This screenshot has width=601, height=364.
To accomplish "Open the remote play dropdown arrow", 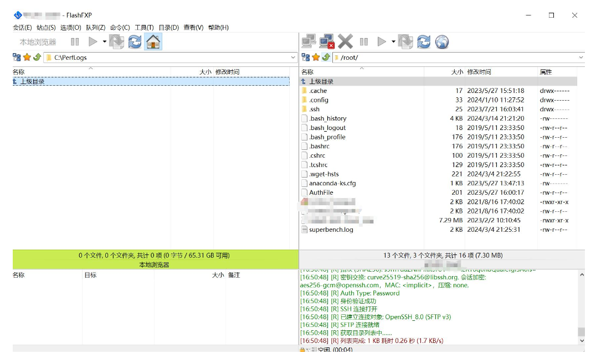I will (393, 41).
